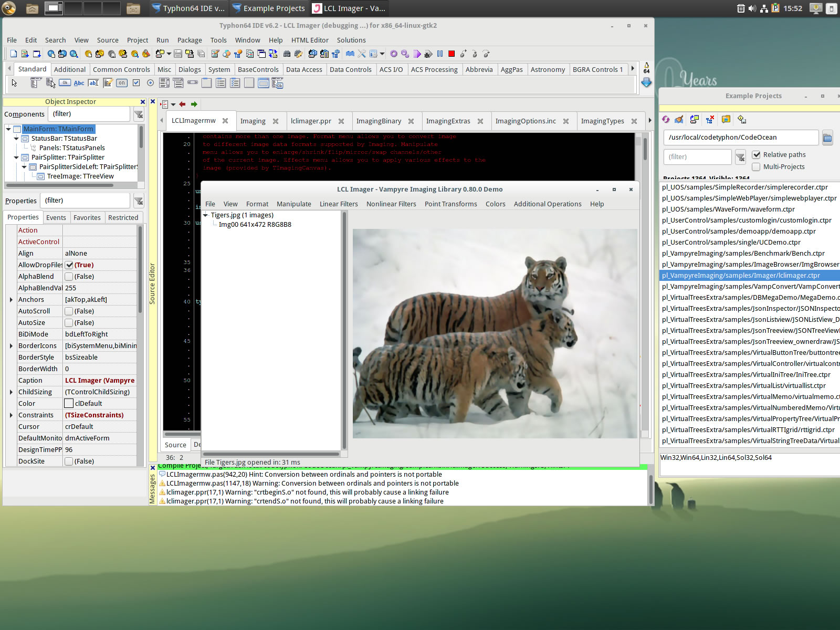Click the Save file toolbar icon

pos(178,54)
